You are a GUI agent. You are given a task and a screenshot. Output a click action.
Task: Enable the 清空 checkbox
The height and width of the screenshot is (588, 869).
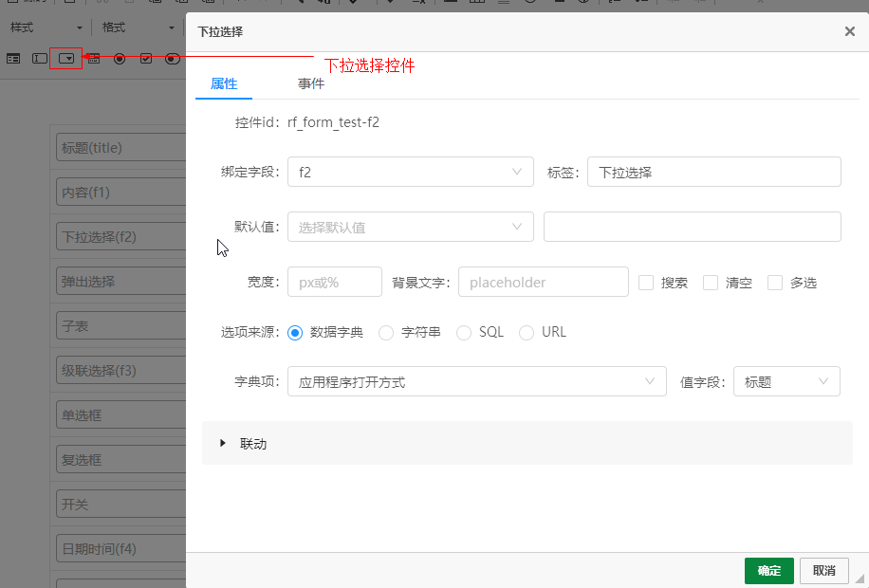(x=711, y=283)
